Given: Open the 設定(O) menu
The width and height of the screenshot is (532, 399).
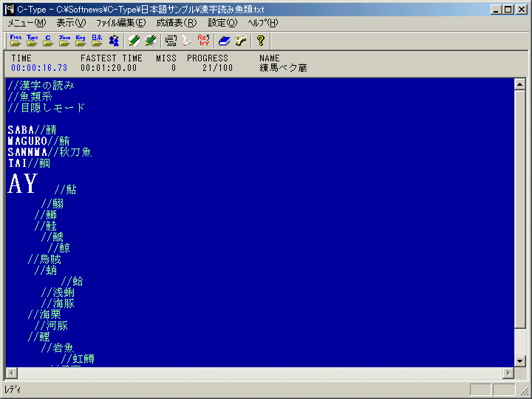Looking at the screenshot, I should click(222, 23).
